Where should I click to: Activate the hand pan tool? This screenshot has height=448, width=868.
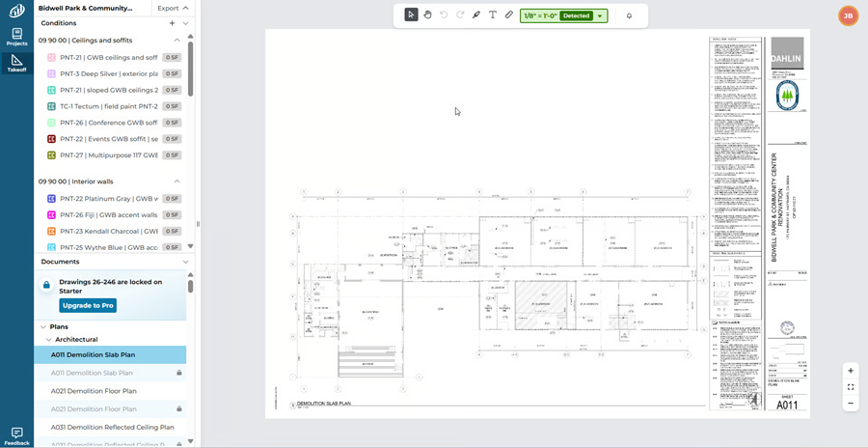tap(427, 15)
